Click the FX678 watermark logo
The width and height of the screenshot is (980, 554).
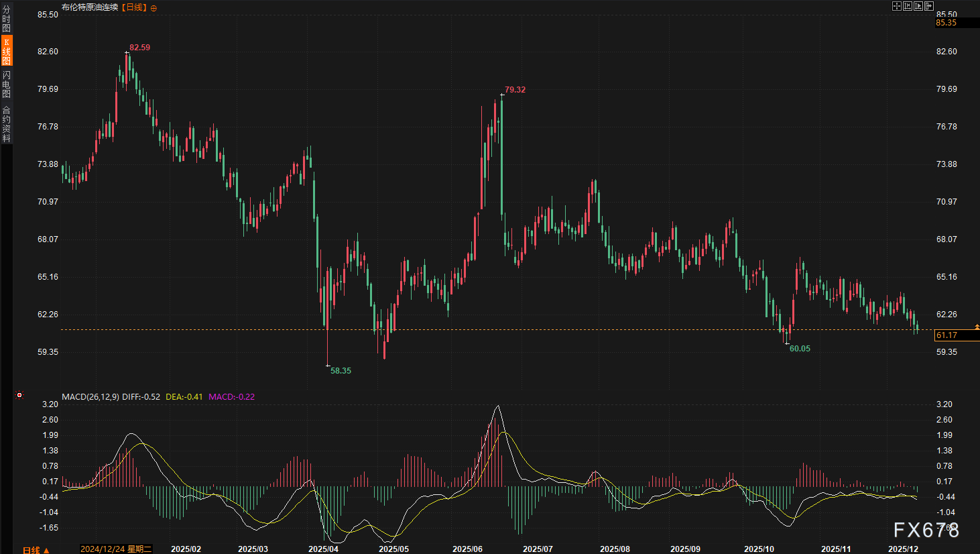click(926, 531)
